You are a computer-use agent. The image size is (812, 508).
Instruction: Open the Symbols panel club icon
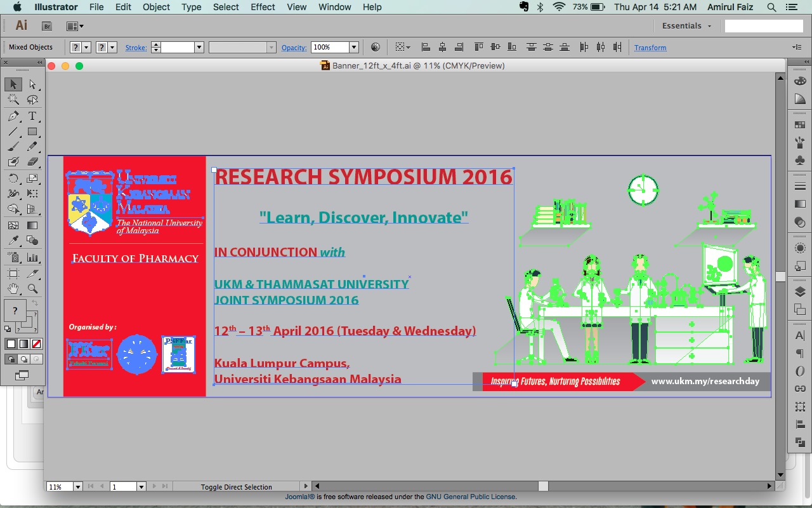[800, 161]
